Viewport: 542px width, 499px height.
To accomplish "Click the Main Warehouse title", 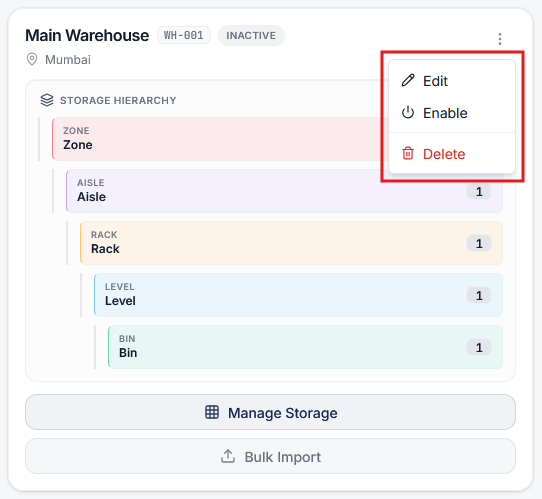I will coord(87,35).
